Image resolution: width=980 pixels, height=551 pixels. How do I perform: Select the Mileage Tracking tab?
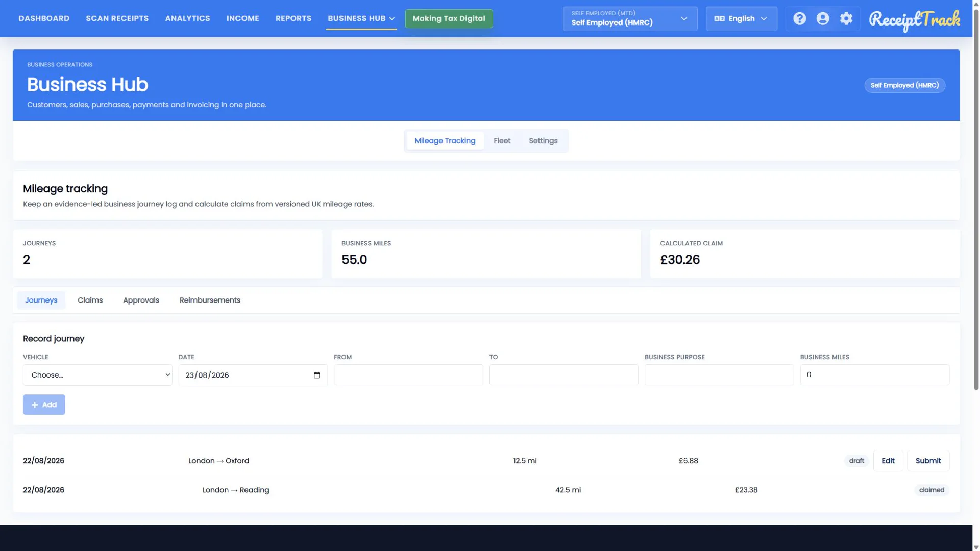(445, 141)
